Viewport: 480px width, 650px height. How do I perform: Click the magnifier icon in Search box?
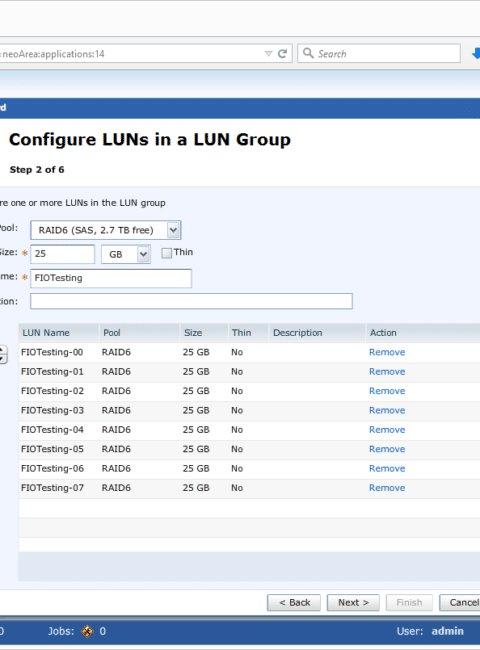(x=308, y=53)
